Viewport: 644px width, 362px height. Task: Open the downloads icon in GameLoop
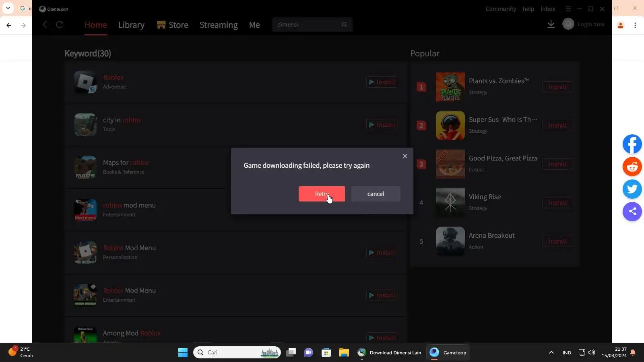[x=551, y=24]
